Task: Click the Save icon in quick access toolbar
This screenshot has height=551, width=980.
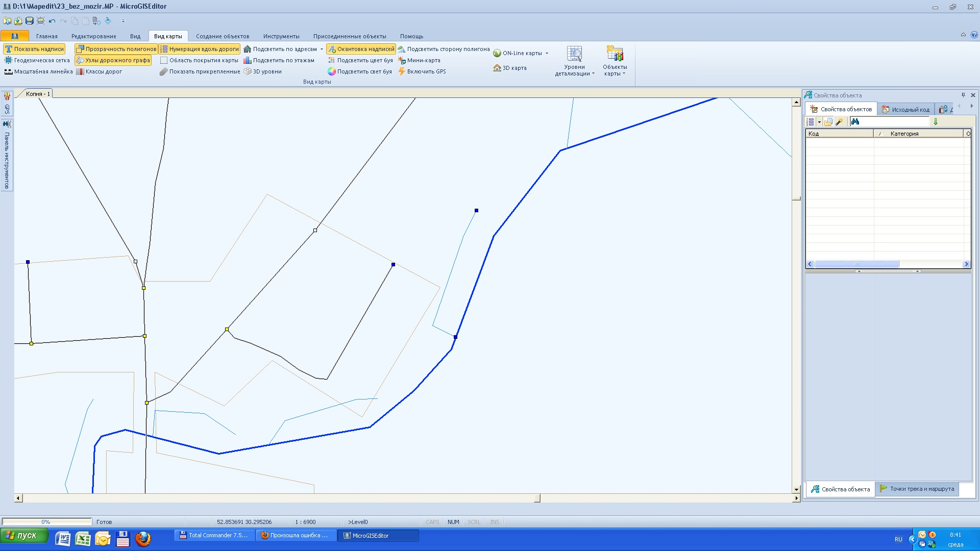Action: click(x=29, y=21)
